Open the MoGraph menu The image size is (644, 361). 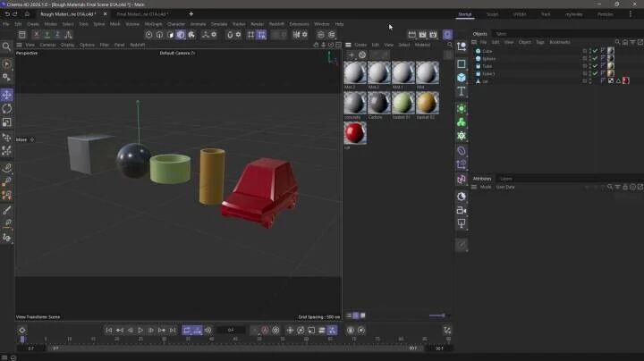(x=154, y=24)
